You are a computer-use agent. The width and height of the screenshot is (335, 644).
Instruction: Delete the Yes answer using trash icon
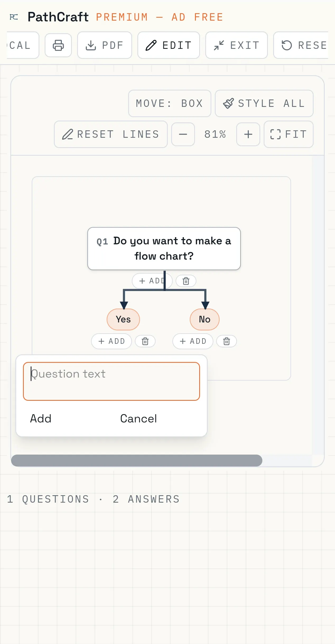145,341
